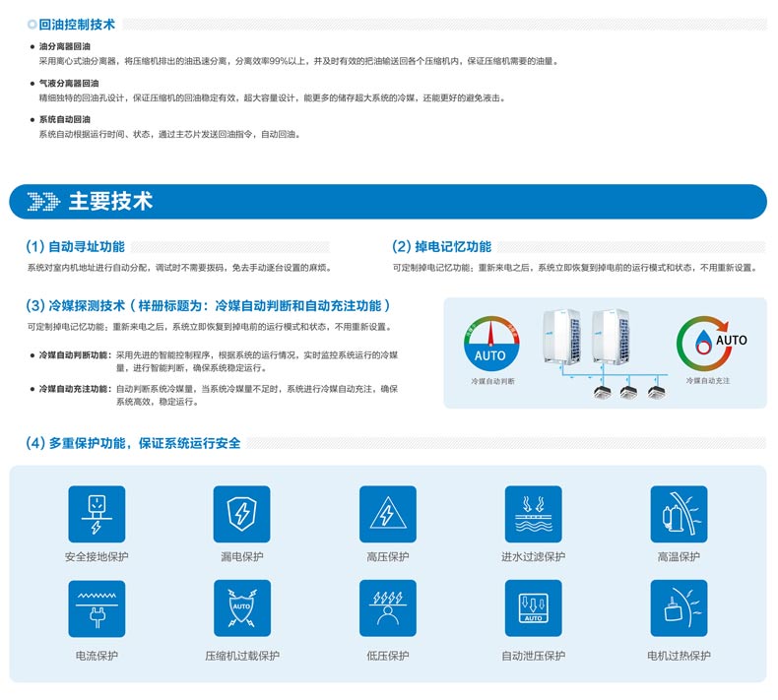The width and height of the screenshot is (778, 700).
Task: Click the 安全接地保护 grounding icon
Action: pyautogui.click(x=97, y=514)
